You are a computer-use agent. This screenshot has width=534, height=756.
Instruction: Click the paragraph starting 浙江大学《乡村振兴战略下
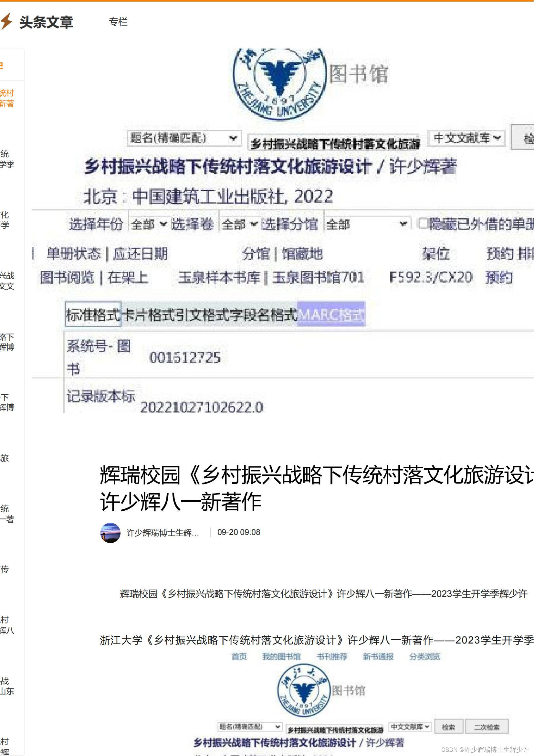click(317, 640)
